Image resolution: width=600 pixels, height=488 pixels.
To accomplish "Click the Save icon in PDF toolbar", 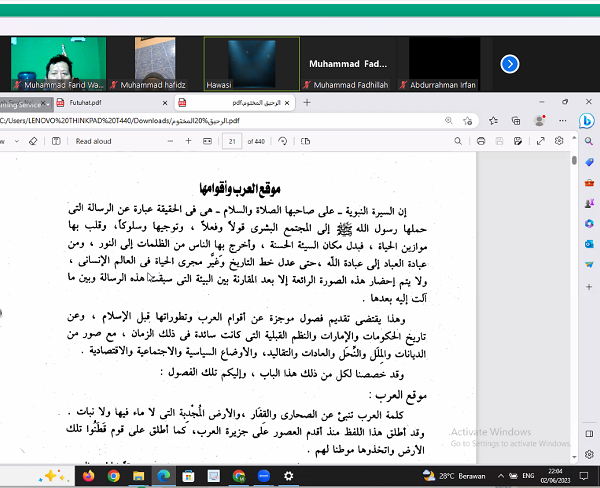I will [499, 141].
